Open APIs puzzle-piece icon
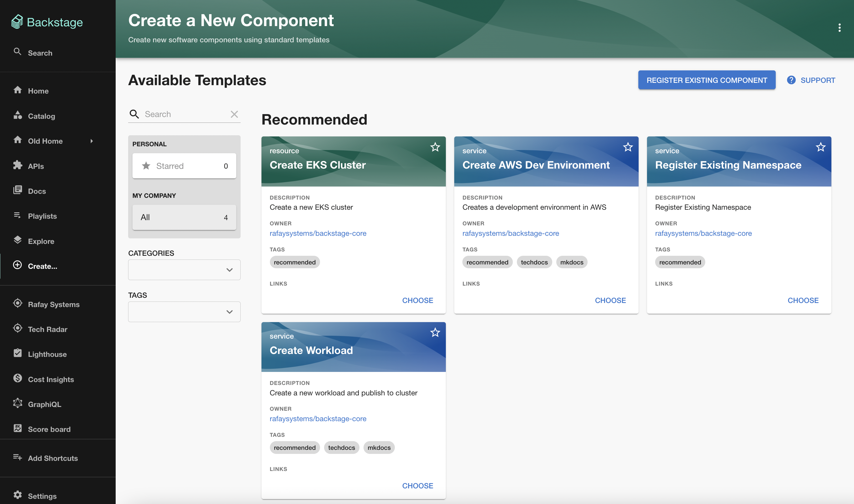The image size is (854, 504). (18, 165)
